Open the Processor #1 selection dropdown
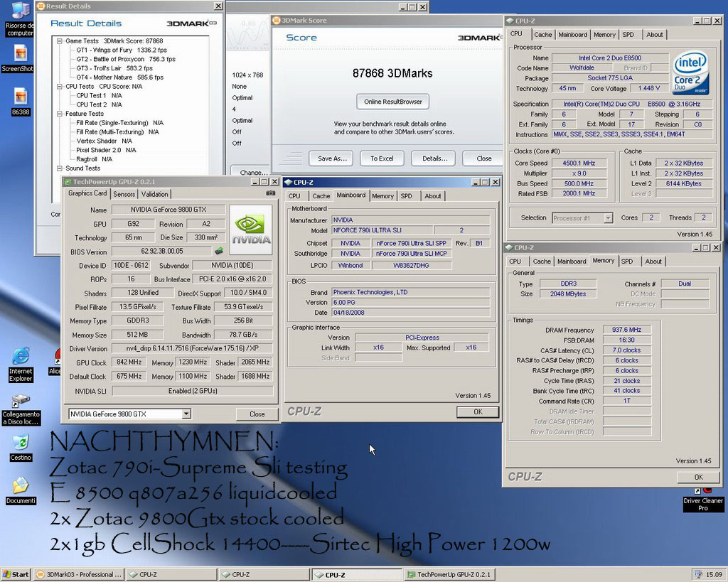 (609, 218)
